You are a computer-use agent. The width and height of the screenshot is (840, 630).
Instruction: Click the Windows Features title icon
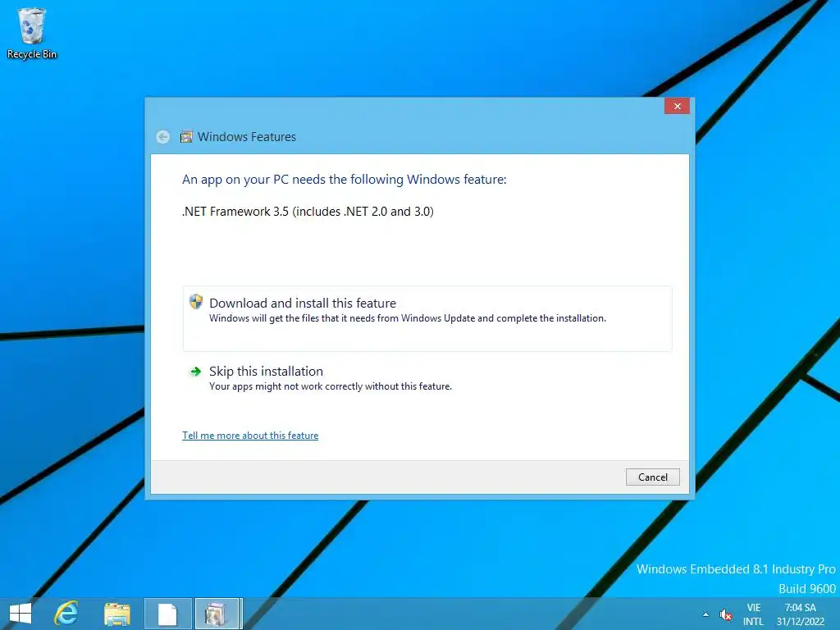click(x=186, y=137)
